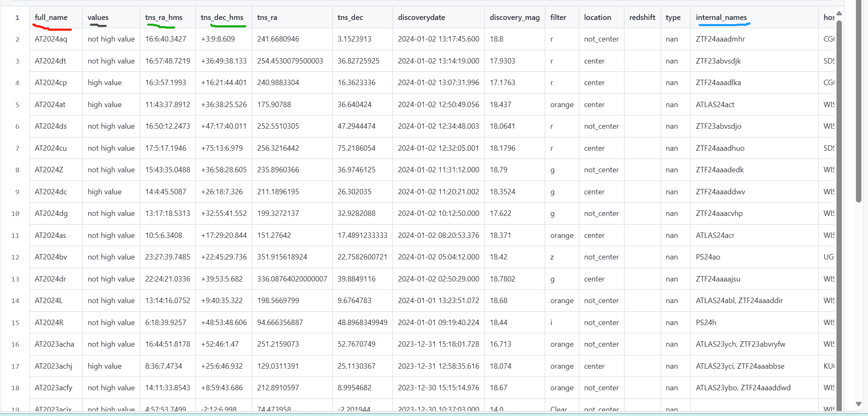Click the outer page vertical scrollbar thumb
This screenshot has height=416, width=868.
(x=858, y=101)
